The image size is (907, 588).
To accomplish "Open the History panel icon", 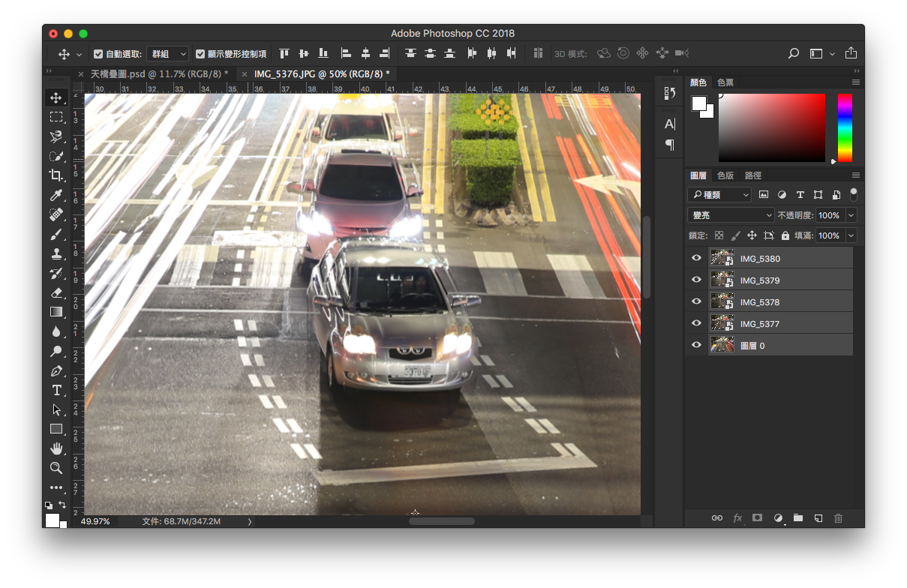I will [x=670, y=93].
